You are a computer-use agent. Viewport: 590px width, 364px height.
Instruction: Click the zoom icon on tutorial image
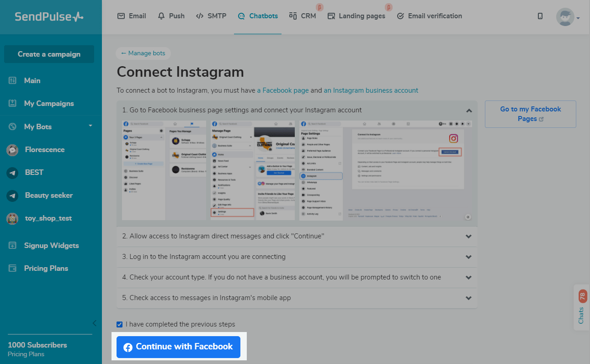click(x=468, y=217)
